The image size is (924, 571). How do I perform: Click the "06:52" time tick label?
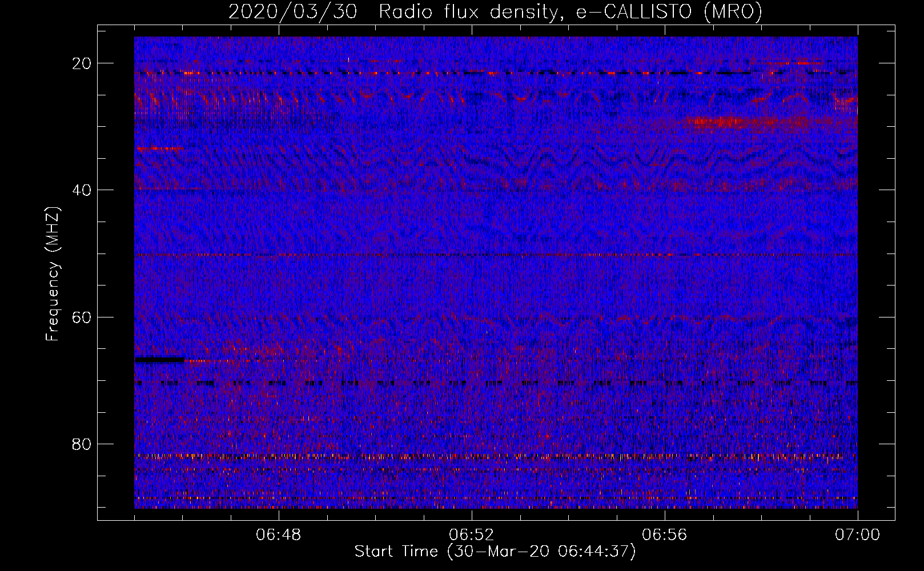[x=472, y=535]
